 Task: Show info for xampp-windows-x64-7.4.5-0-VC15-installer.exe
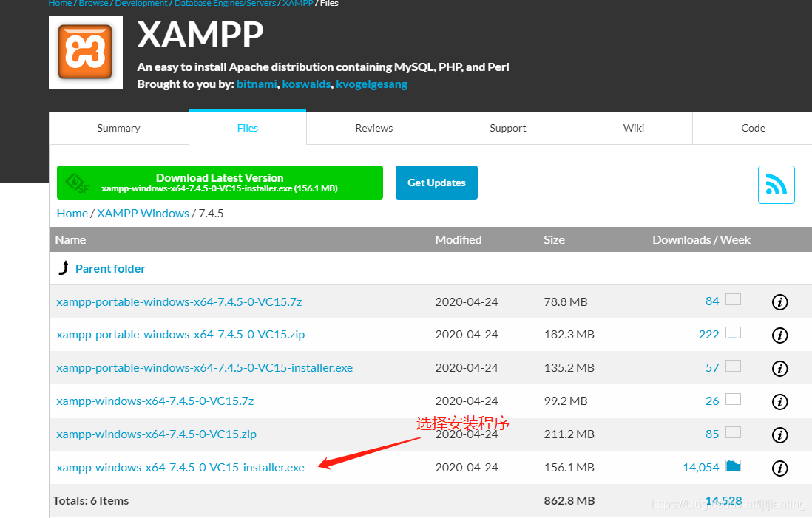[x=779, y=468]
